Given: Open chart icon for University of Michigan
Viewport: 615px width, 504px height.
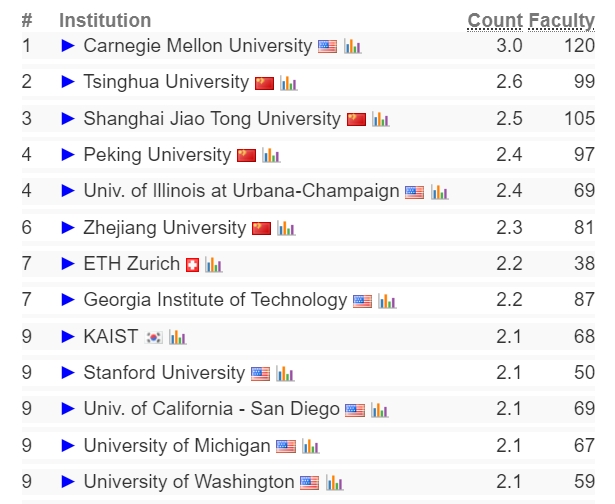Looking at the screenshot, I should [x=311, y=446].
